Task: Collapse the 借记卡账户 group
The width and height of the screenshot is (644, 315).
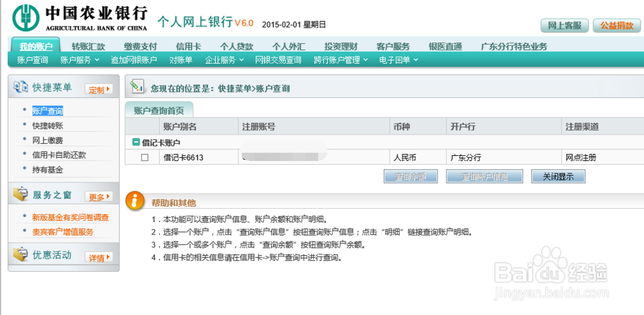Action: coord(135,142)
